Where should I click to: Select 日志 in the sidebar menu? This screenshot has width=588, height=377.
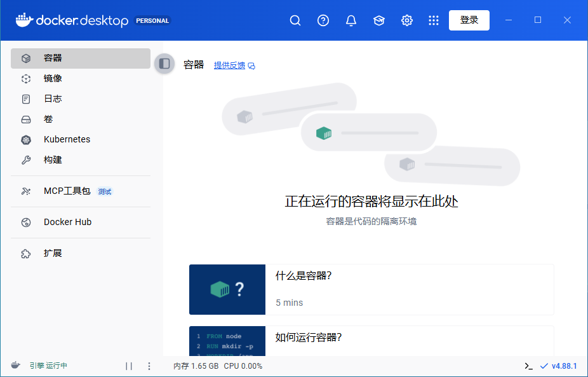[81, 99]
